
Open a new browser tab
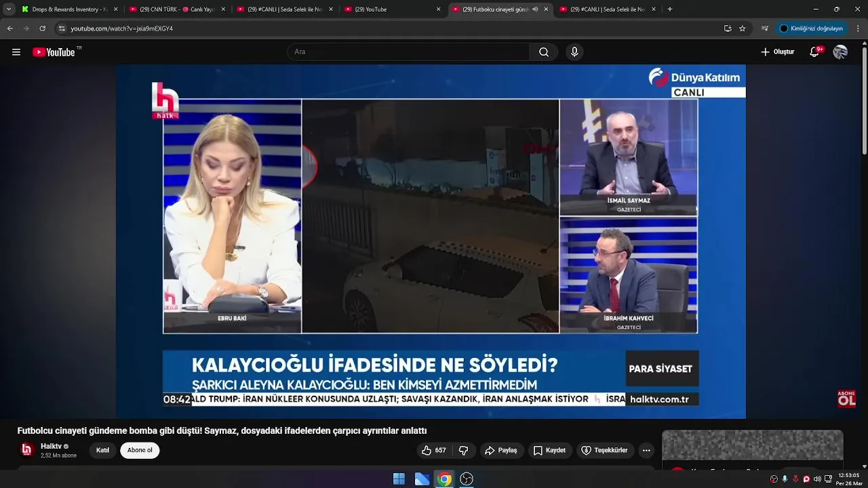click(670, 9)
